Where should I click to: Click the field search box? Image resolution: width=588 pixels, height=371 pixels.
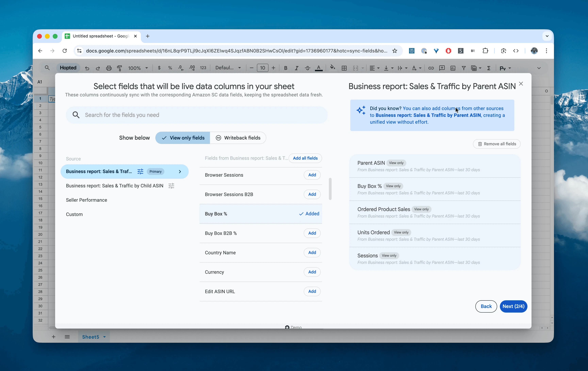point(197,115)
